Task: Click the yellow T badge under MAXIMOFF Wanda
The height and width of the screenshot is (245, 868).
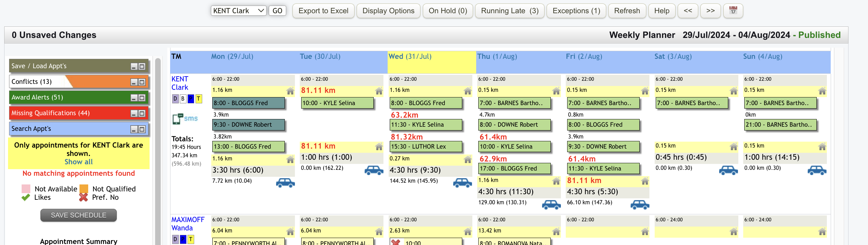Action: click(x=191, y=239)
